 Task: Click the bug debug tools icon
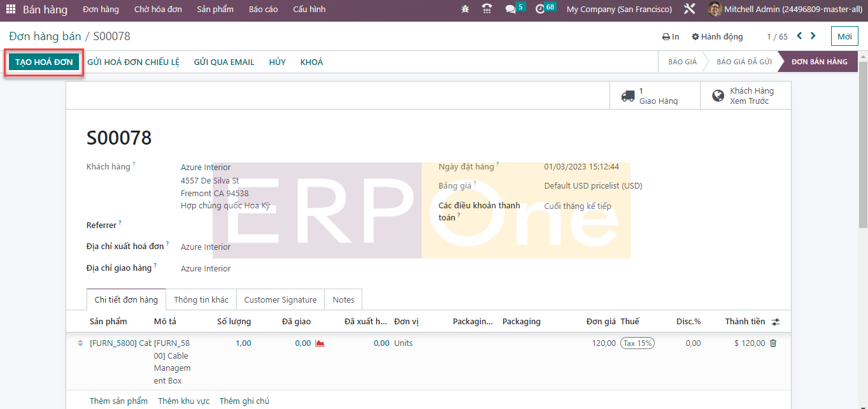[x=465, y=10]
